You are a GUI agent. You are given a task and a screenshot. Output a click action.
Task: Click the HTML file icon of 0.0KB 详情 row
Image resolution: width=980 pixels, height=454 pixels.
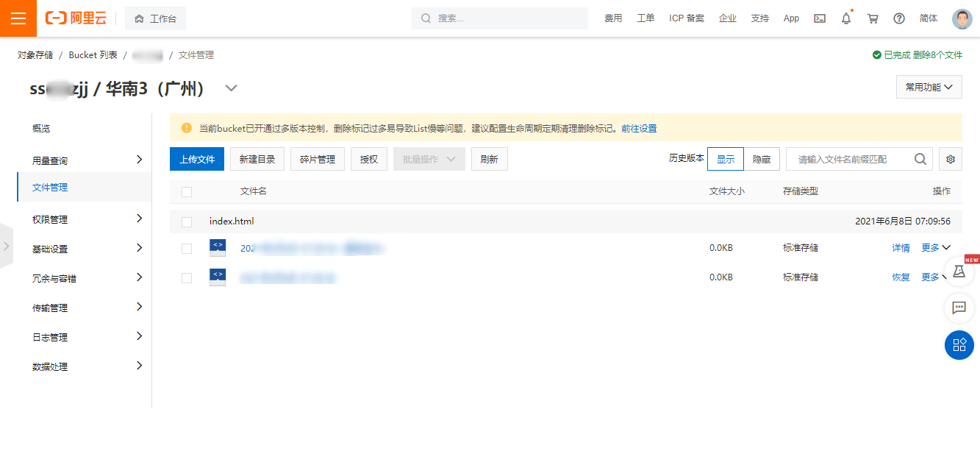pos(218,248)
